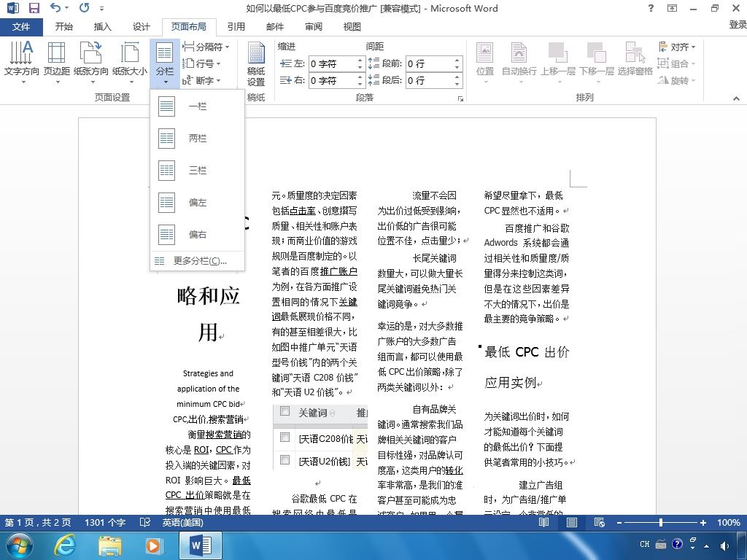
Task: Click the Word help question mark icon
Action: click(651, 8)
